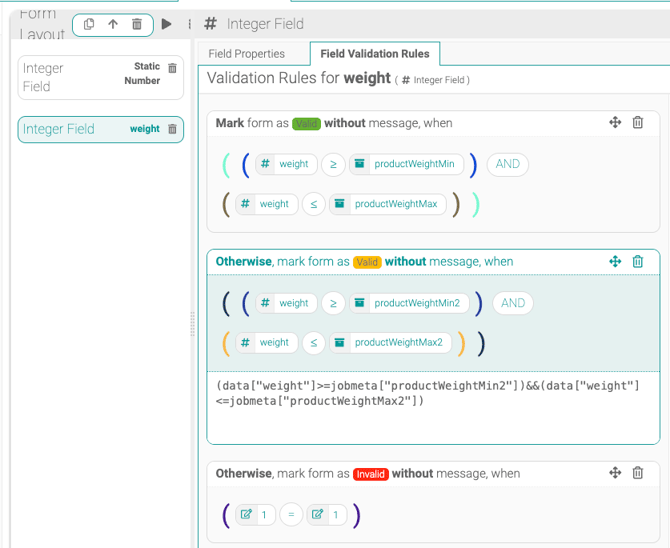Toggle the AND operator in the second rule
Screen dimensions: 670x548
[x=513, y=303]
